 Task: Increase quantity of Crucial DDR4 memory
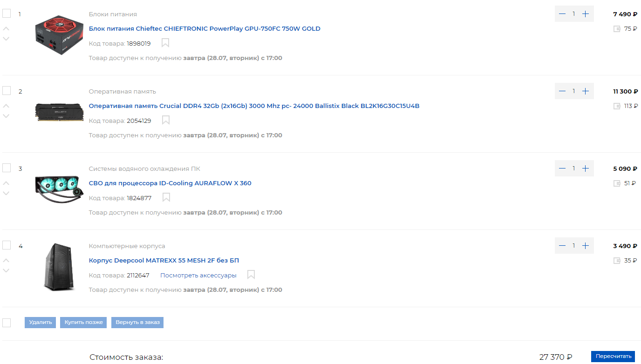pyautogui.click(x=586, y=91)
